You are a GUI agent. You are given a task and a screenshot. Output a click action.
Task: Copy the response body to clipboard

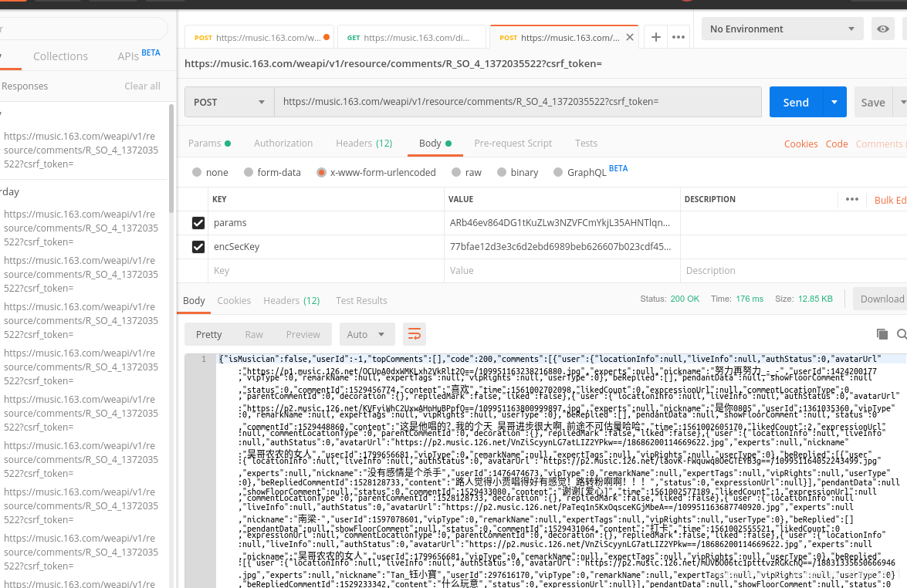click(x=882, y=334)
